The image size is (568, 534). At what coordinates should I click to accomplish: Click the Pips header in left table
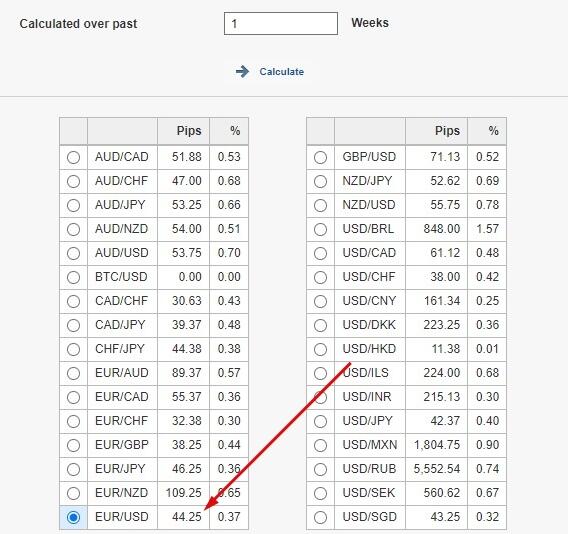tap(189, 131)
